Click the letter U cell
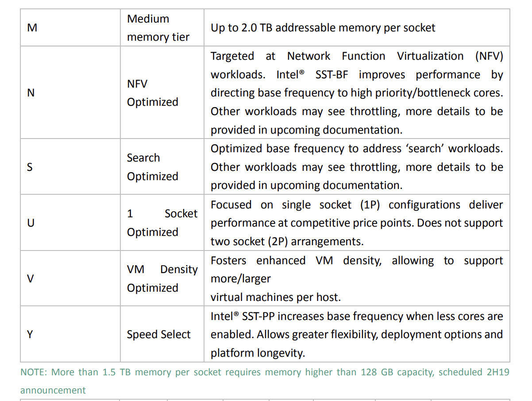Viewport: 532px width, 401px height. coord(31,223)
